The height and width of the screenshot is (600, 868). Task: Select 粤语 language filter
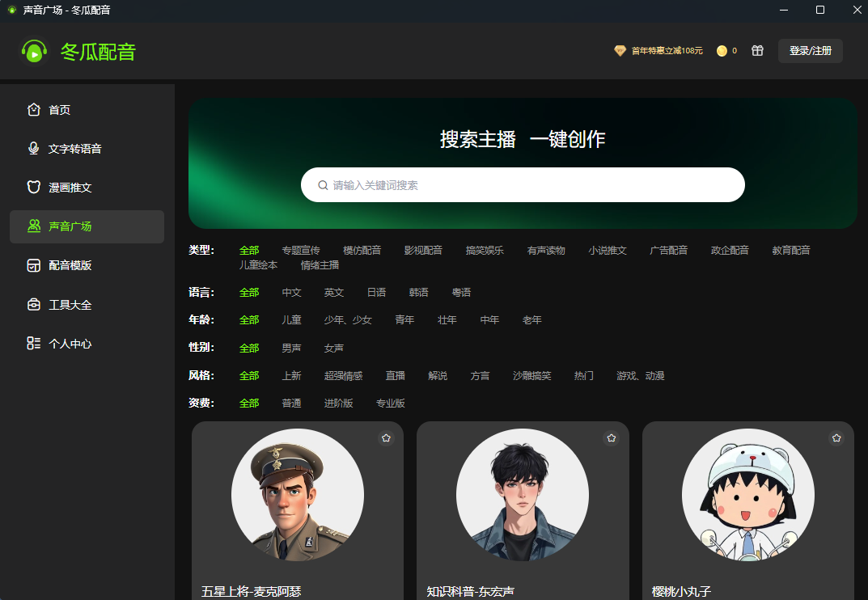tap(461, 293)
